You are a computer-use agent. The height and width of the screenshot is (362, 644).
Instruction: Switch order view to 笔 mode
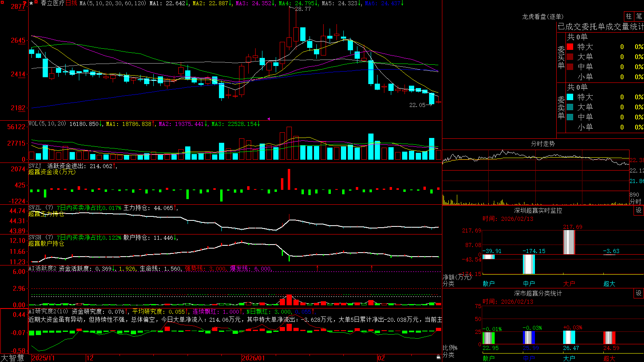coord(639,16)
